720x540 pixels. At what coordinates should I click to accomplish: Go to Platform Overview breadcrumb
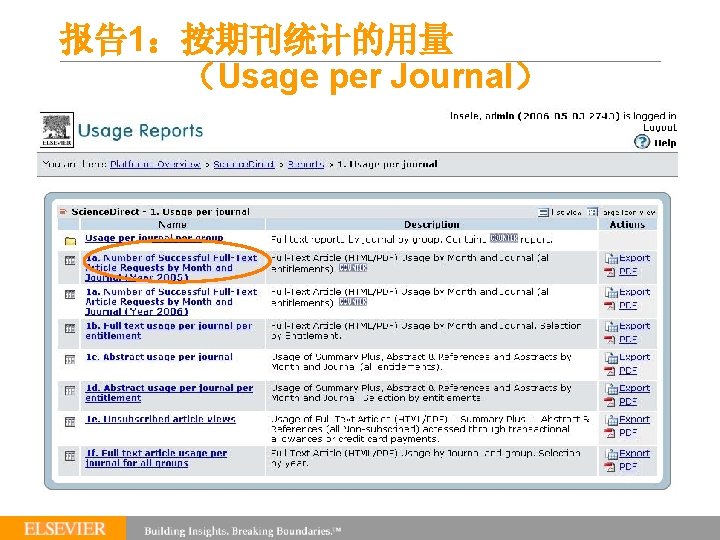pos(155,164)
